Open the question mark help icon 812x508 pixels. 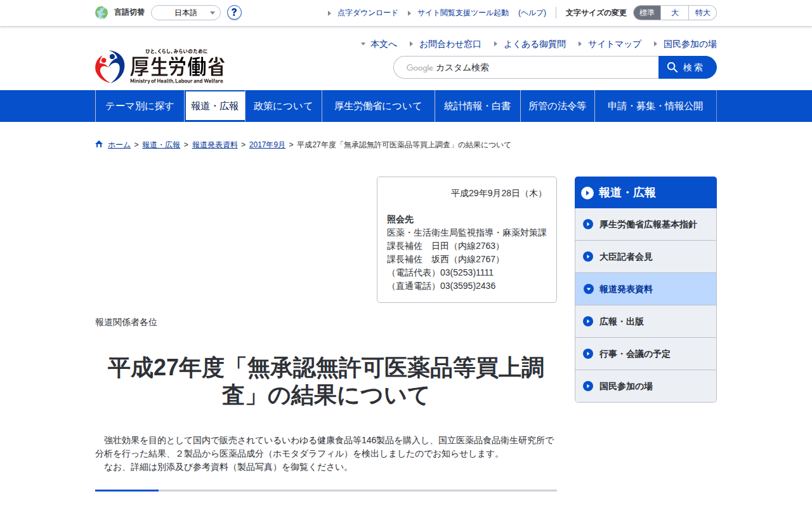tap(234, 13)
